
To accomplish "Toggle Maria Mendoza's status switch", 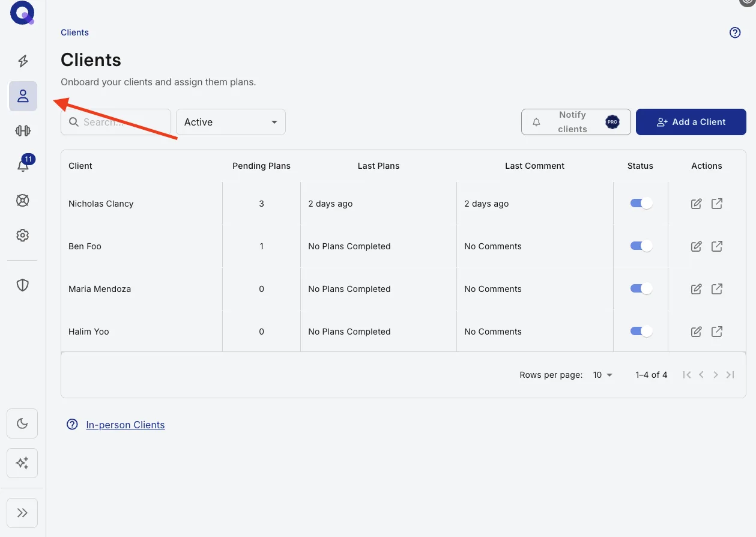I will pos(641,289).
